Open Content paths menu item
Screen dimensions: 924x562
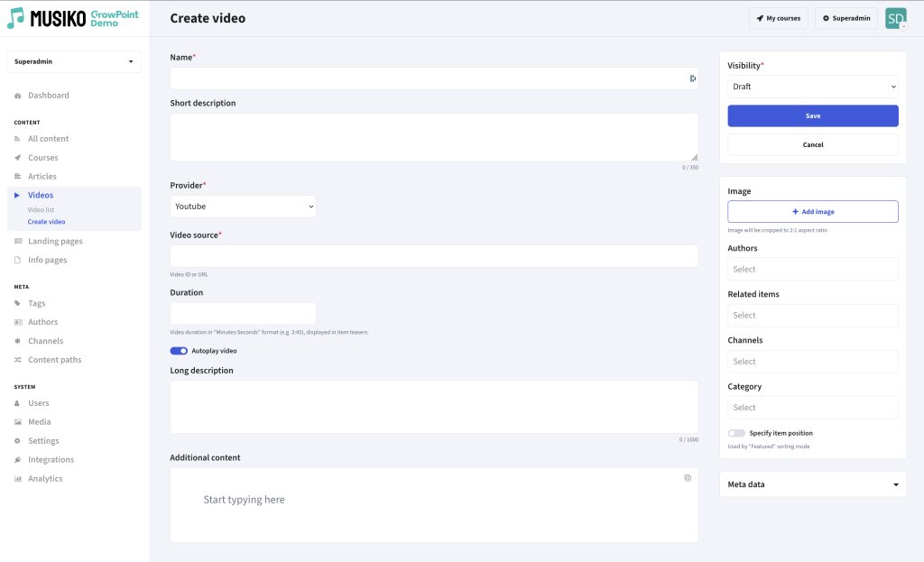(x=55, y=360)
